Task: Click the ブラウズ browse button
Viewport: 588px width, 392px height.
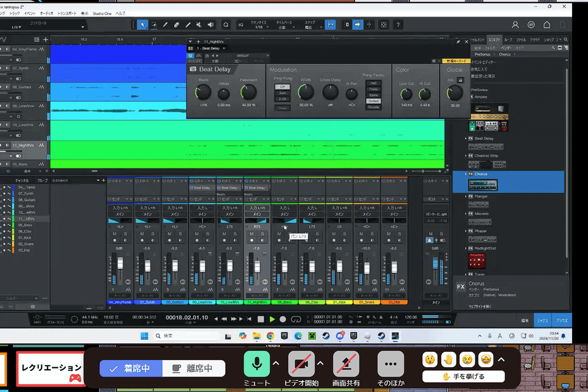Action: (x=562, y=321)
